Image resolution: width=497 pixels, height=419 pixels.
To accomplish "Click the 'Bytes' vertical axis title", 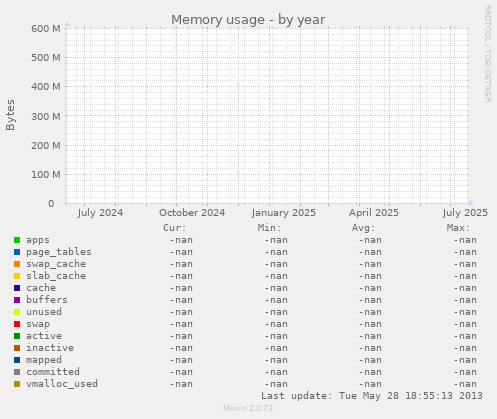I will tap(11, 115).
